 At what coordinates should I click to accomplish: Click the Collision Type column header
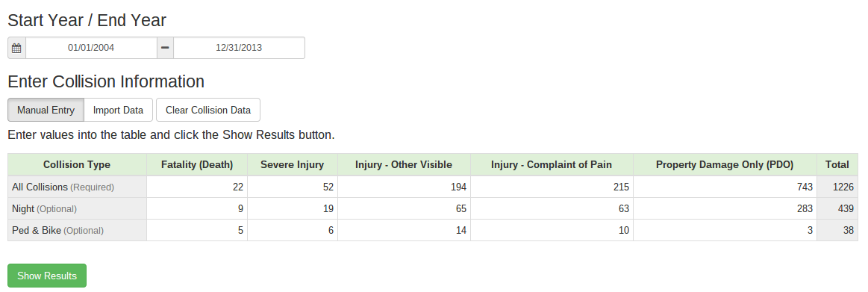[x=77, y=164]
